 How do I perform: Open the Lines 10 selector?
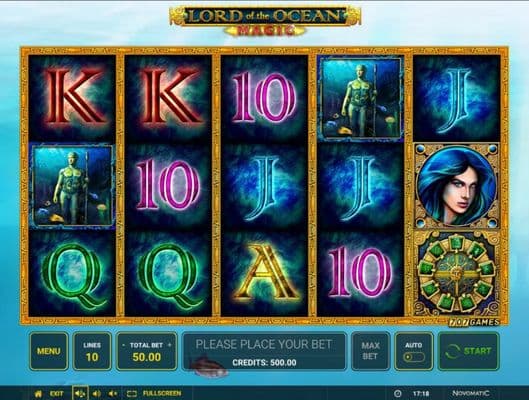(x=92, y=351)
